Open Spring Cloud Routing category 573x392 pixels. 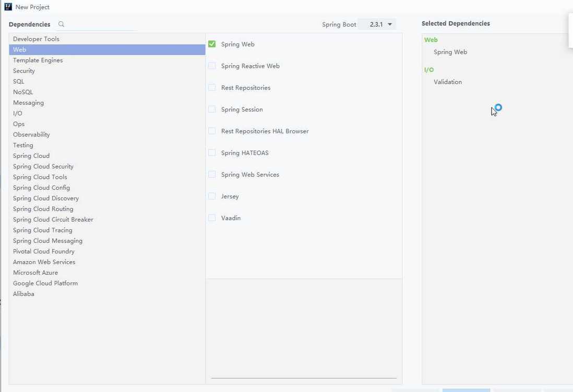pyautogui.click(x=107, y=209)
